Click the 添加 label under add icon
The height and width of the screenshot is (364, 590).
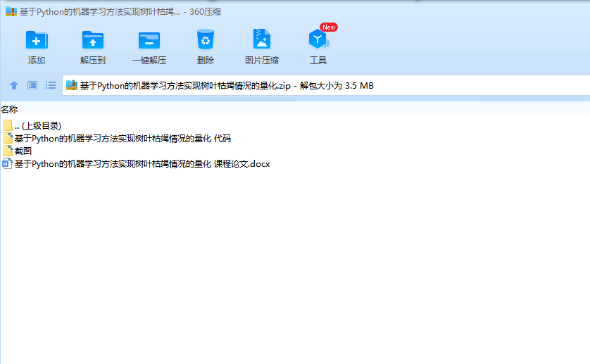coord(37,61)
